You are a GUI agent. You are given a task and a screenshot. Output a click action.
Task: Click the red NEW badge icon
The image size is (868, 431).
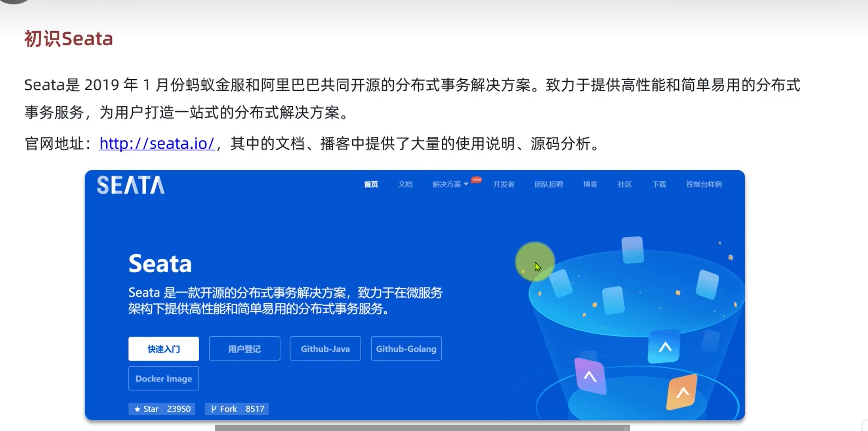click(x=477, y=180)
